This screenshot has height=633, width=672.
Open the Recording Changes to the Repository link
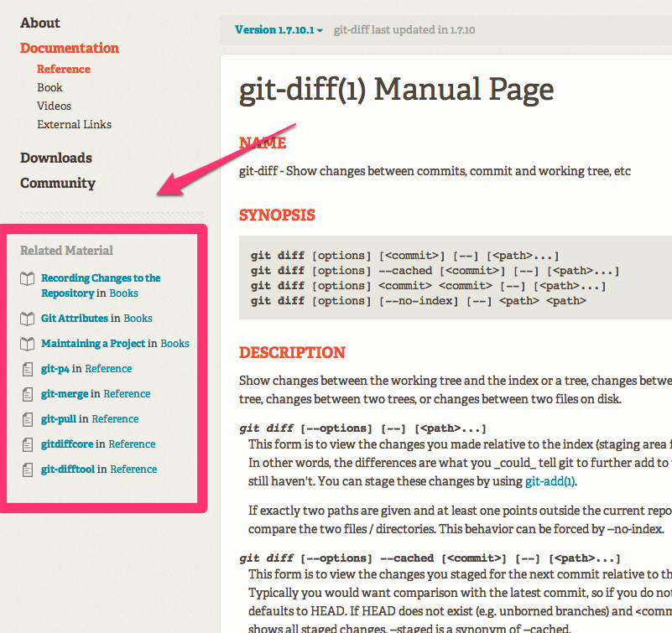pos(101,278)
